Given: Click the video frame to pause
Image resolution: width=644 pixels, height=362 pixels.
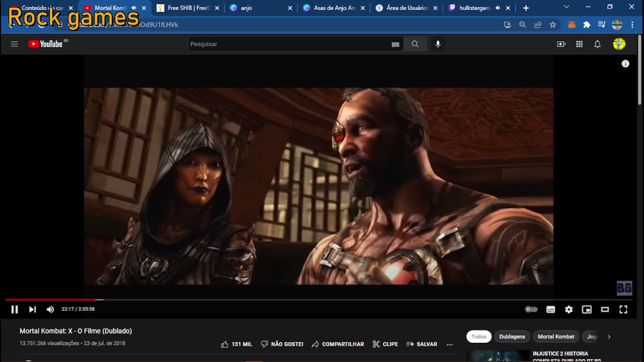Looking at the screenshot, I should tap(318, 186).
